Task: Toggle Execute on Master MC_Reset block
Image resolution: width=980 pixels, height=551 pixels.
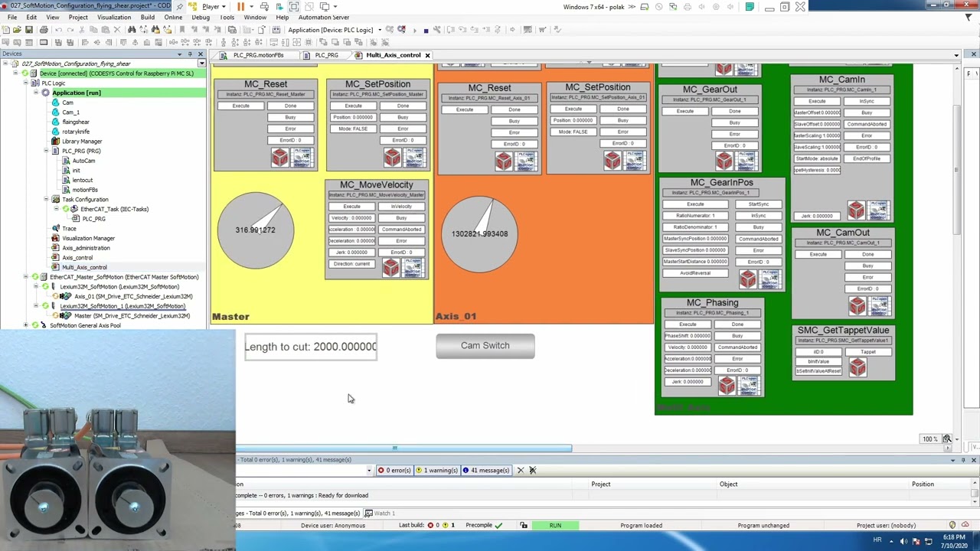Action: pyautogui.click(x=240, y=106)
